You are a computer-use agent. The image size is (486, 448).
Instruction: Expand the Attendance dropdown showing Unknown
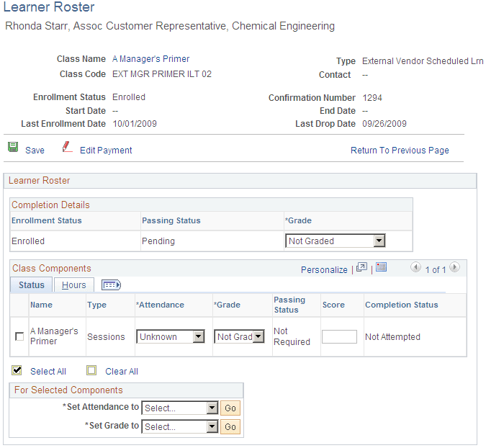point(198,336)
